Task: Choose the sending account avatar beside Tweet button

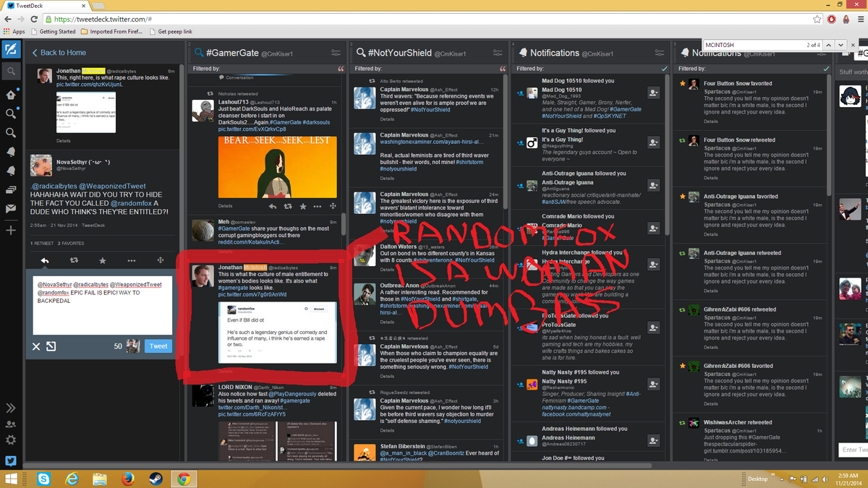Action: coord(134,346)
